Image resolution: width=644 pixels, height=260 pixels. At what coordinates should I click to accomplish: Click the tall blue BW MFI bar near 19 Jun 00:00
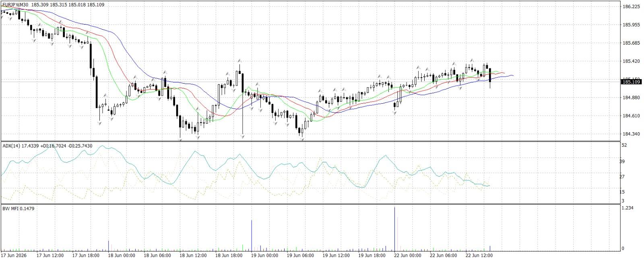(252, 235)
